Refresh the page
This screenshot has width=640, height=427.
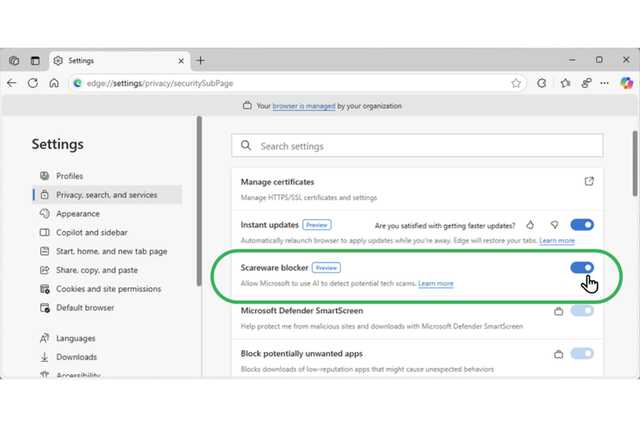pos(33,83)
